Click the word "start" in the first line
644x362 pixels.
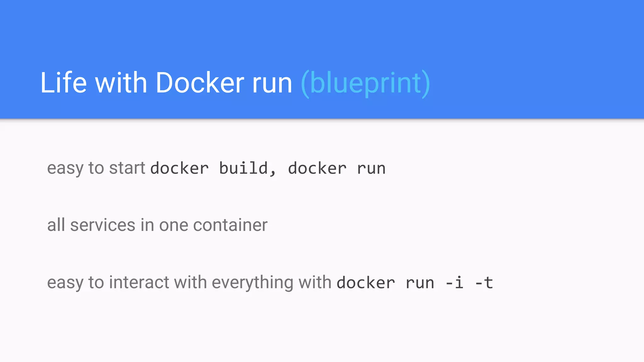(x=127, y=168)
